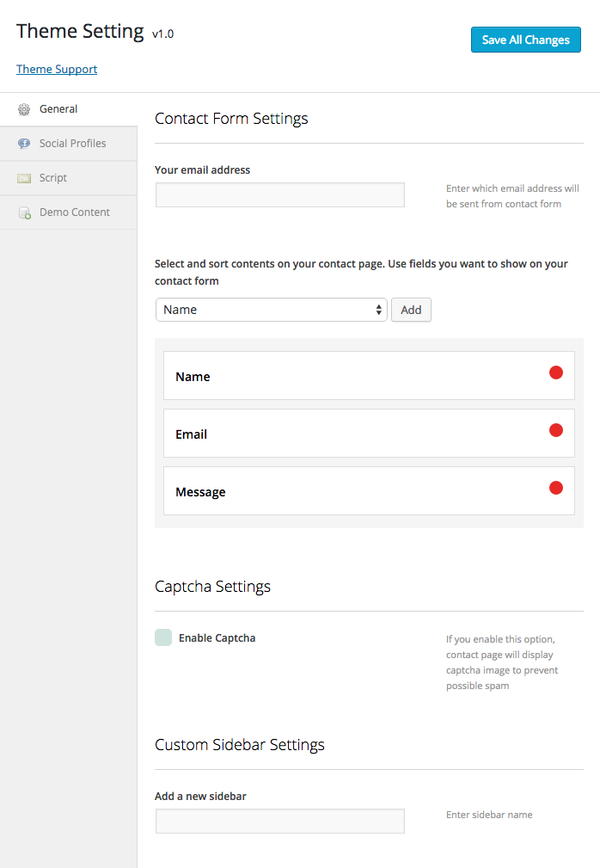The image size is (600, 868).
Task: Remove the Name field using red dot
Action: [x=556, y=372]
